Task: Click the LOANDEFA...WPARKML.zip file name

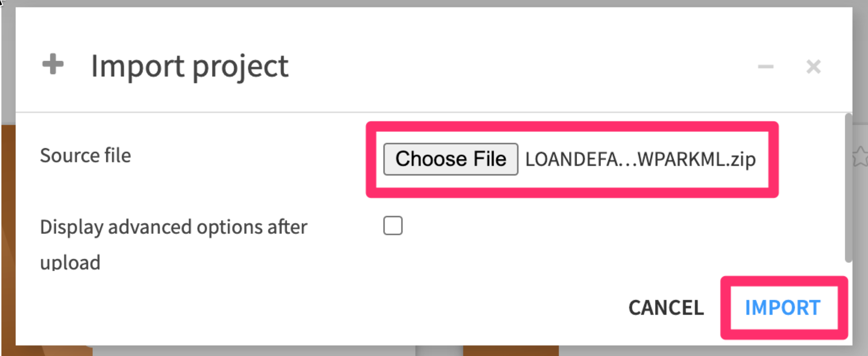Action: (x=640, y=159)
